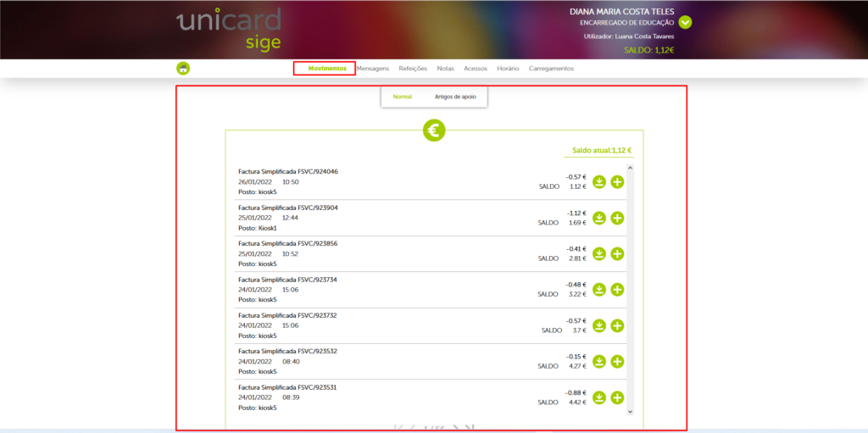
Task: Click plus icon for invoice FSVC/923531
Action: [617, 397]
